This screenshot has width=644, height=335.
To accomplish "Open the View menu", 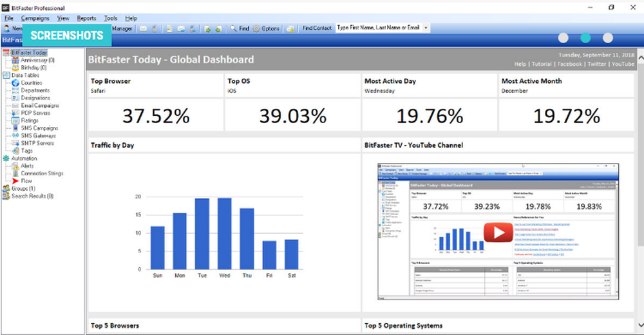I will (63, 18).
